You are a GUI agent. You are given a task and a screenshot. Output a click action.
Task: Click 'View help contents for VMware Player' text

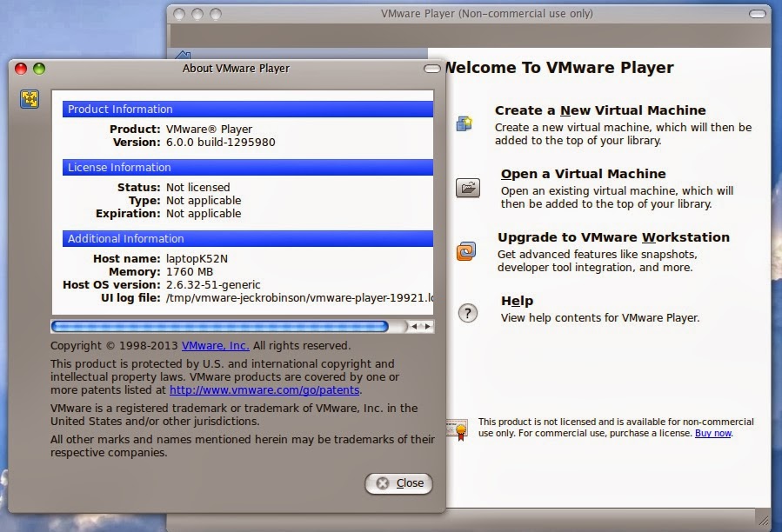click(600, 317)
